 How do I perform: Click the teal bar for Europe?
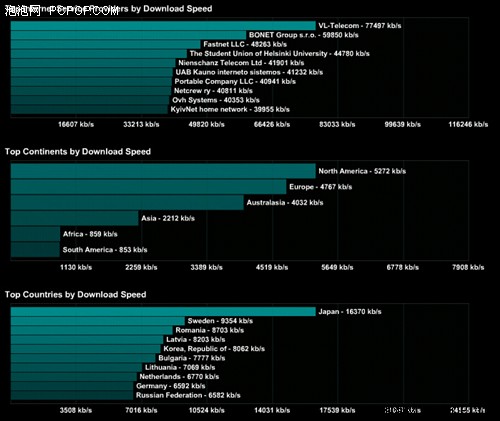(x=148, y=187)
